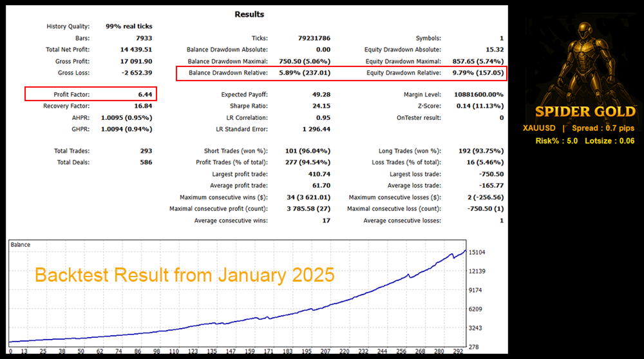Click Expected Payoff value 49.28
The width and height of the screenshot is (644, 359).
pyautogui.click(x=321, y=95)
